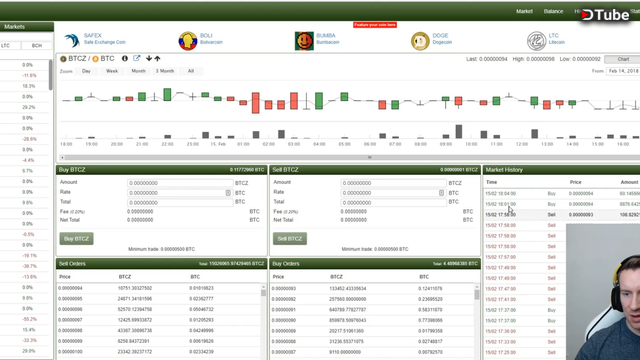Click Market History Sell row at 0.00000093

pyautogui.click(x=562, y=215)
